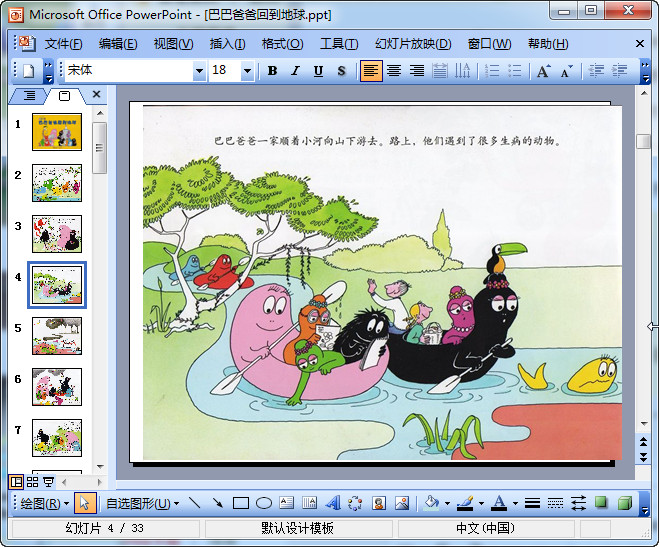Apply line color brush

(465, 503)
